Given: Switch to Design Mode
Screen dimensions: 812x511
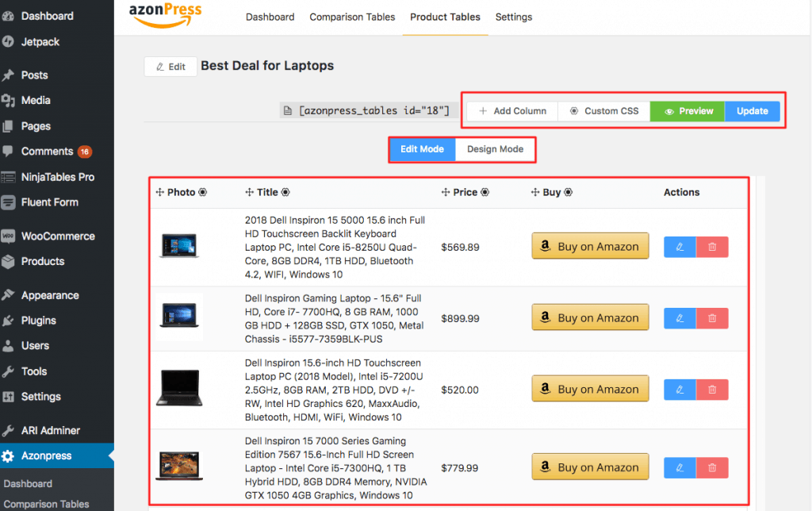Looking at the screenshot, I should [x=495, y=149].
